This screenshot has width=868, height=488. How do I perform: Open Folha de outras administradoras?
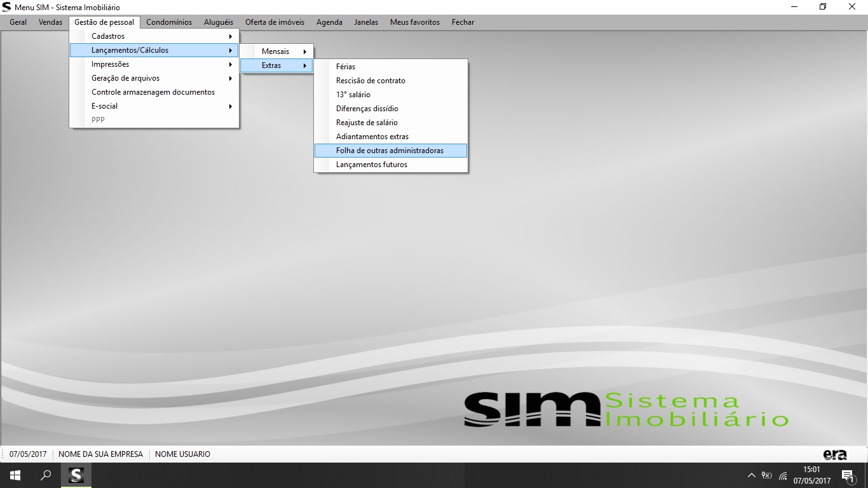(391, 151)
